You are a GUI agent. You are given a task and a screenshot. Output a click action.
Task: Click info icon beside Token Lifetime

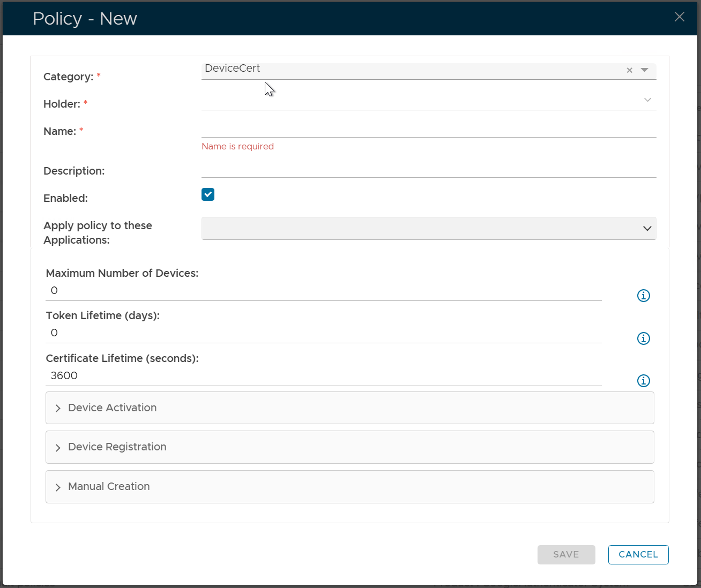click(x=643, y=338)
